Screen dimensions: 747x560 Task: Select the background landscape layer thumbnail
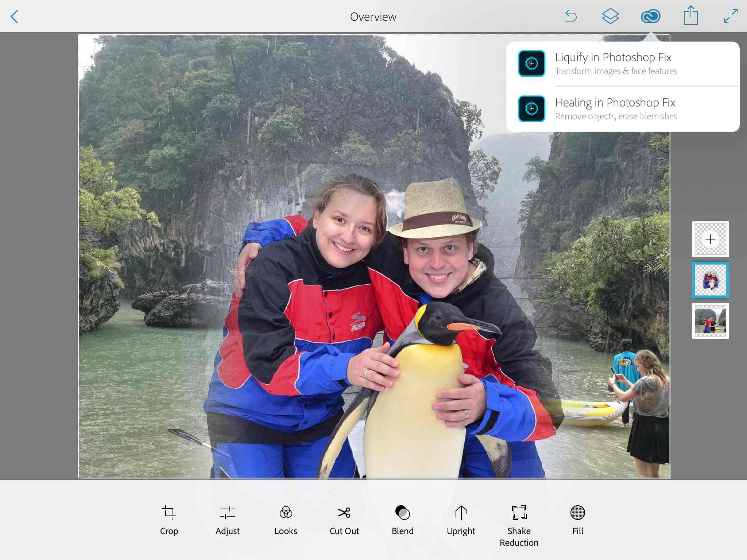click(x=710, y=321)
